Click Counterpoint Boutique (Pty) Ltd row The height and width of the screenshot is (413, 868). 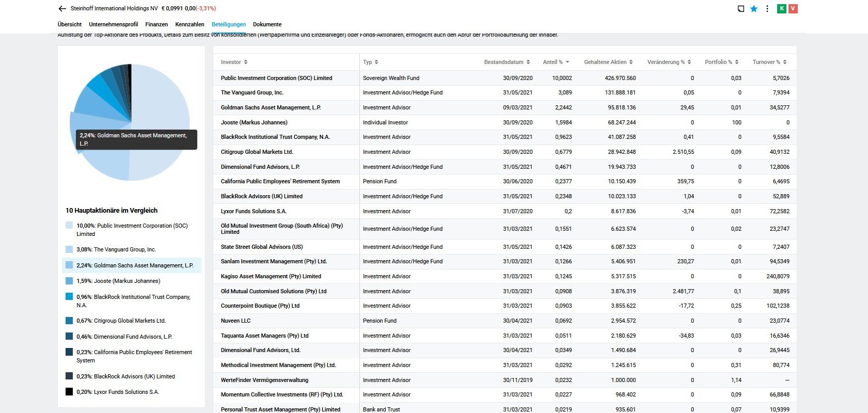point(504,306)
